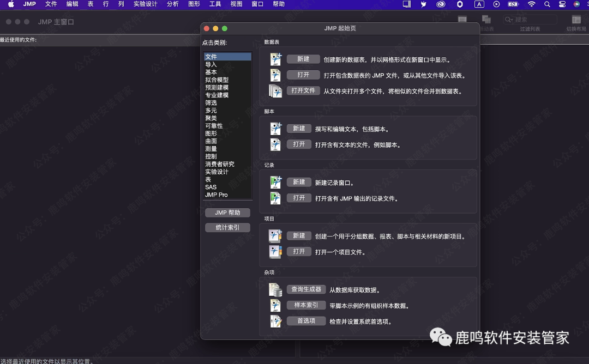Select SAS in the category list

[227, 187]
